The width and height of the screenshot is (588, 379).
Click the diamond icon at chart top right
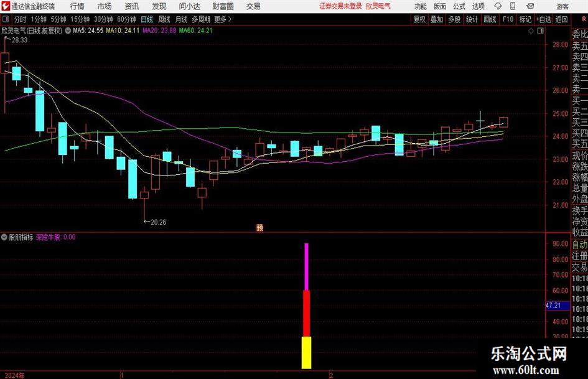[531, 31]
